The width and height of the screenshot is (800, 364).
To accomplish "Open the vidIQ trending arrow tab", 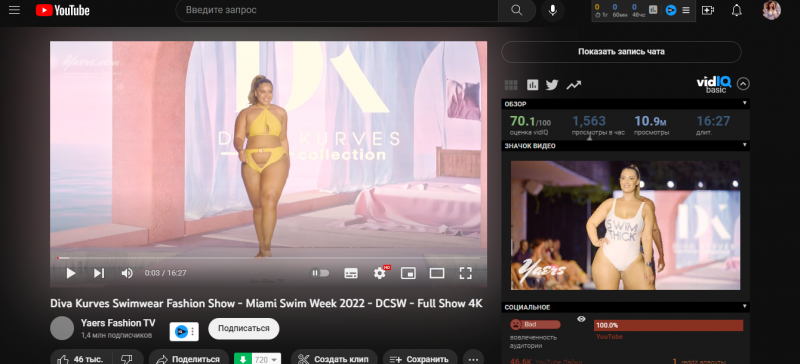I will (573, 85).
